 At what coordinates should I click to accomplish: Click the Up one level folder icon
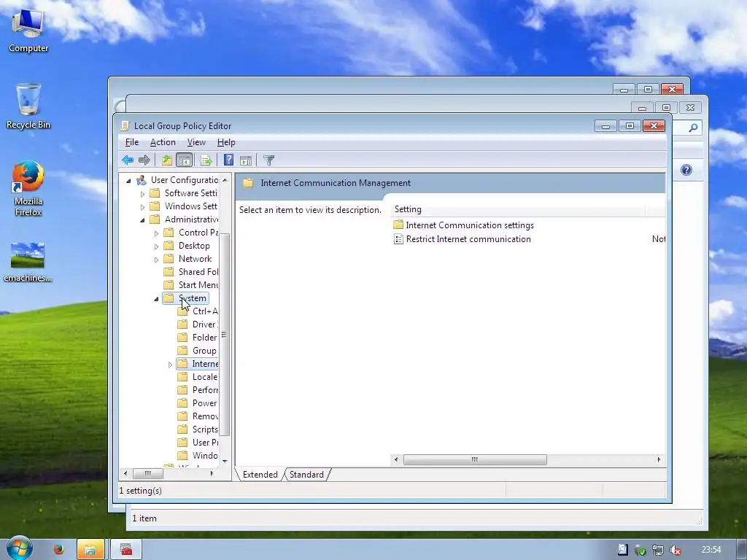tap(167, 160)
